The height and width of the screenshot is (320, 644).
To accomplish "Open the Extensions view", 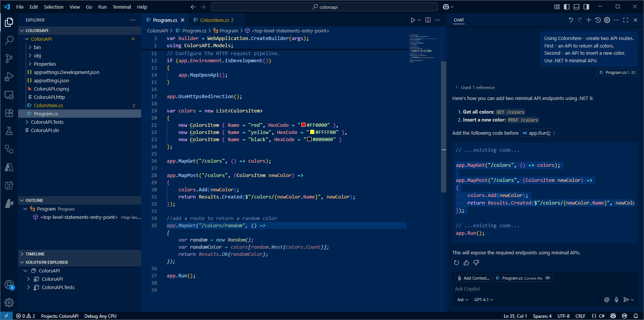I will [x=9, y=113].
